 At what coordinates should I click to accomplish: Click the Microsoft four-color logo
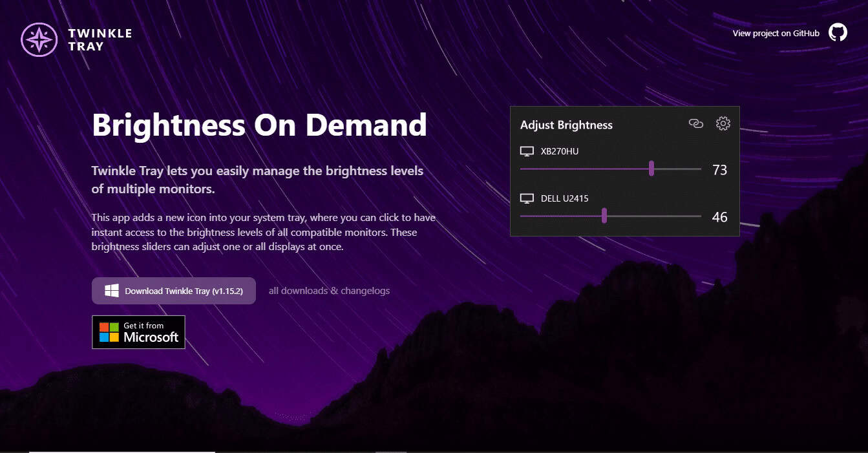click(109, 332)
